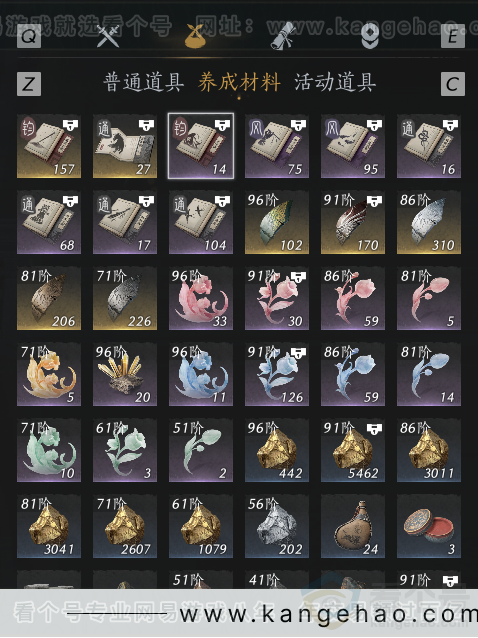478x638 pixels.
Task: Click the C next category key
Action: point(452,84)
